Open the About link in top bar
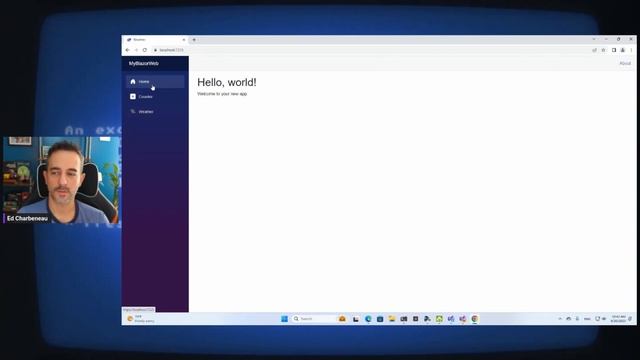The height and width of the screenshot is (360, 640). point(625,64)
